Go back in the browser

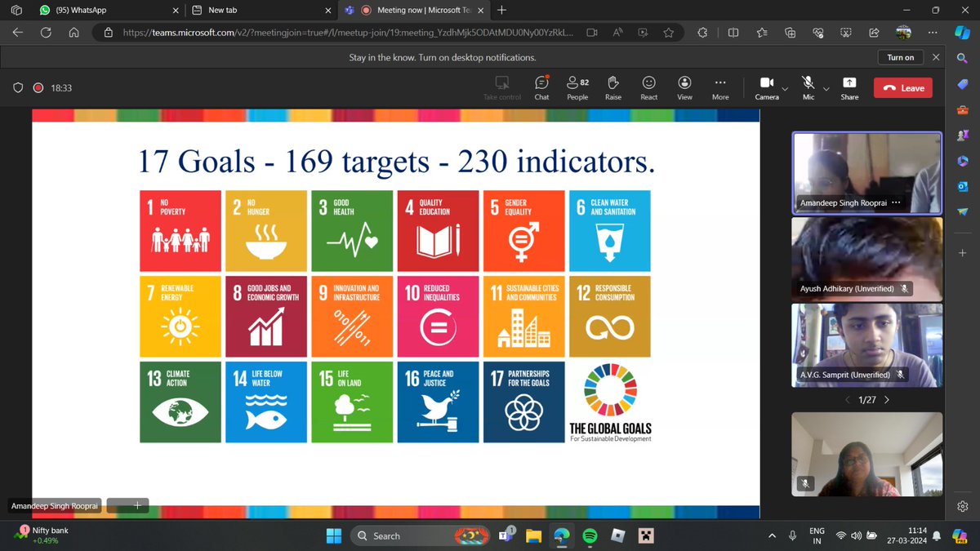(x=18, y=33)
